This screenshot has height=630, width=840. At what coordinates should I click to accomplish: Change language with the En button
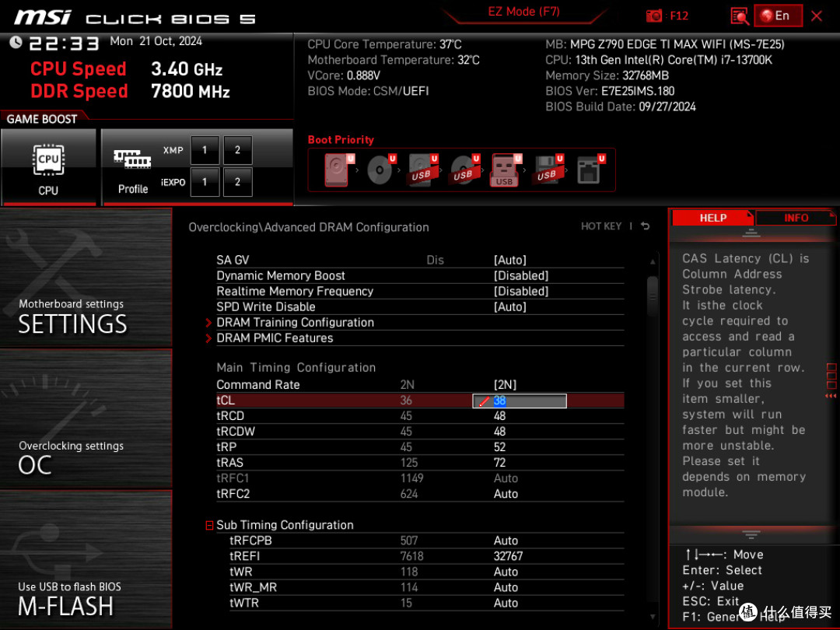click(778, 16)
